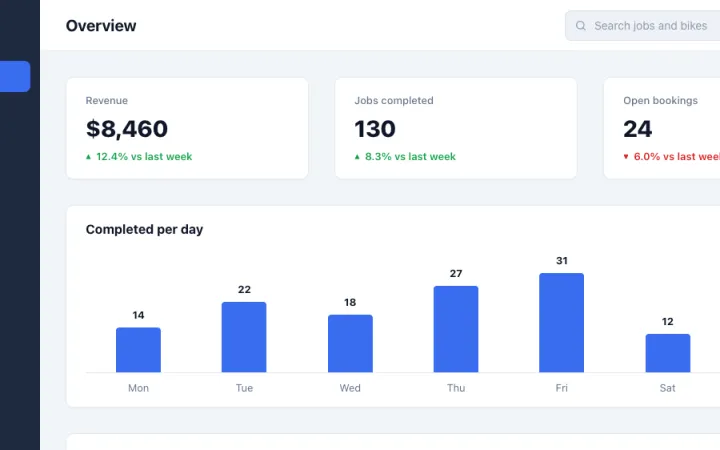
Task: Click the Completed per day heading
Action: 144,230
